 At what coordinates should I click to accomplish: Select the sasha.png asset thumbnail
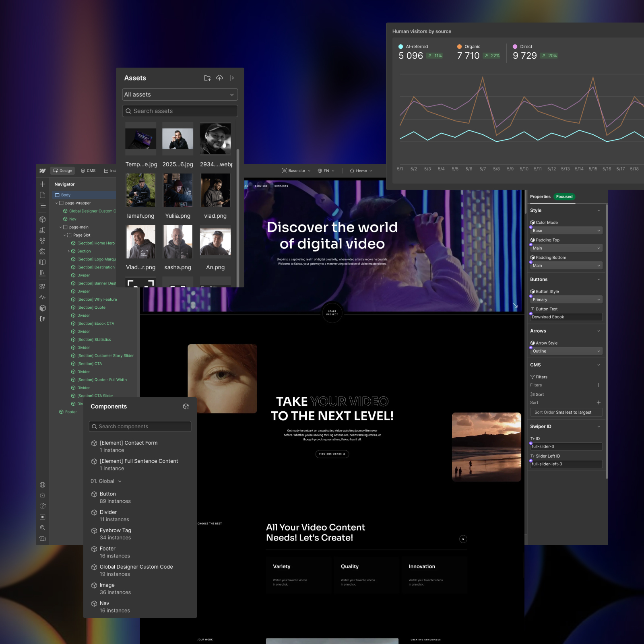[178, 242]
